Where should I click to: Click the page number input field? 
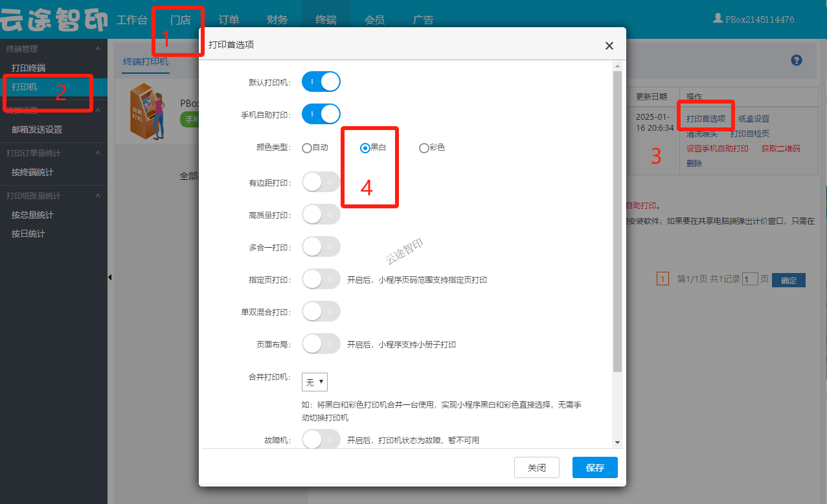tap(750, 279)
